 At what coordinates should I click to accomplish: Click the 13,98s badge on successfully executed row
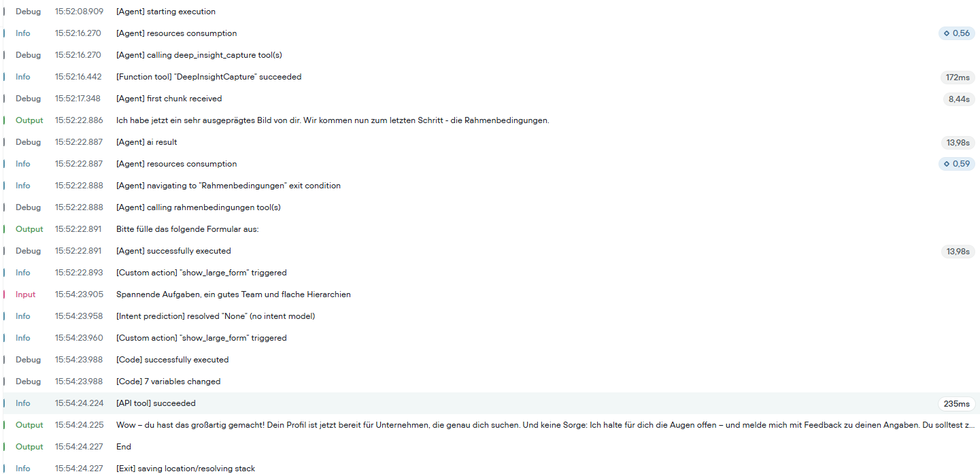pos(958,251)
